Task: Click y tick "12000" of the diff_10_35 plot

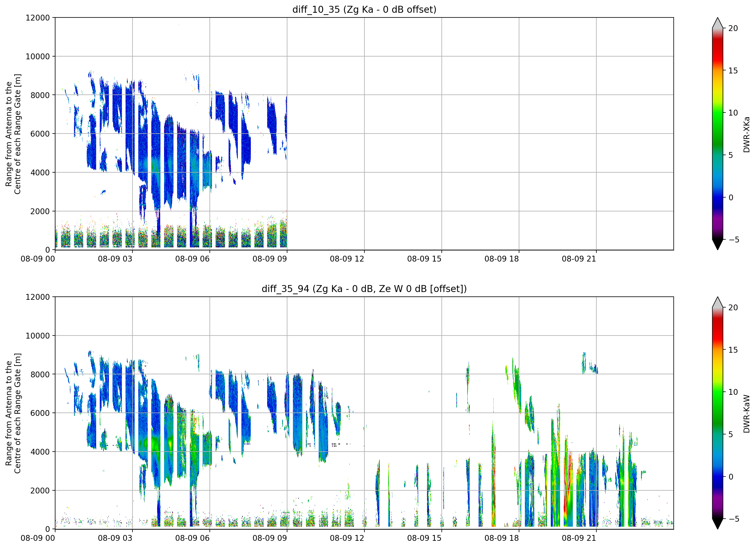Action: pyautogui.click(x=38, y=18)
